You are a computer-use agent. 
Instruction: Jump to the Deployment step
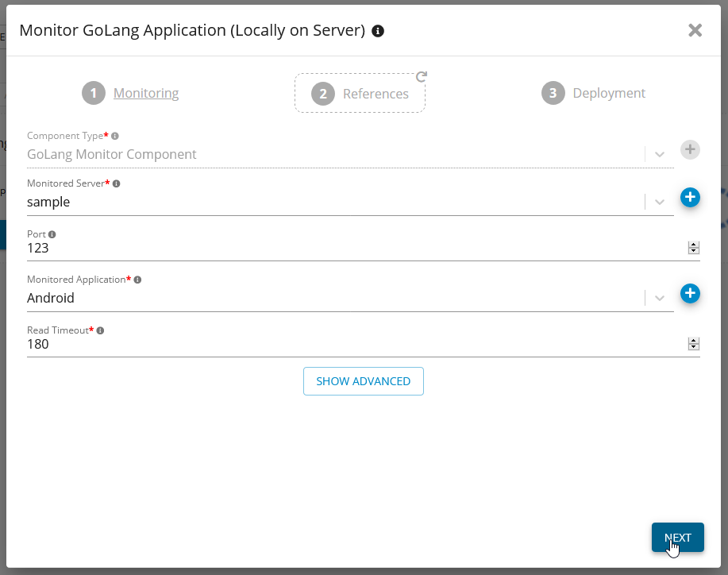(608, 93)
